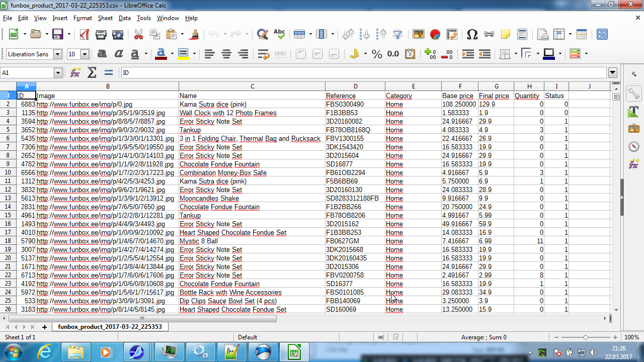Image resolution: width=644 pixels, height=362 pixels.
Task: Insert a chart using the pie chart icon
Action: point(435,34)
